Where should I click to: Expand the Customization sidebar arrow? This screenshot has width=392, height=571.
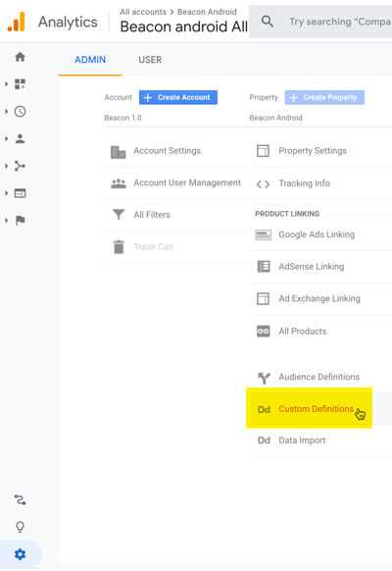pos(6,84)
